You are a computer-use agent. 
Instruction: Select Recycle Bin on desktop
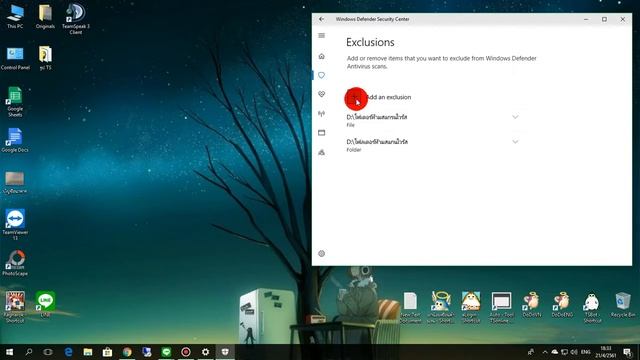point(623,304)
